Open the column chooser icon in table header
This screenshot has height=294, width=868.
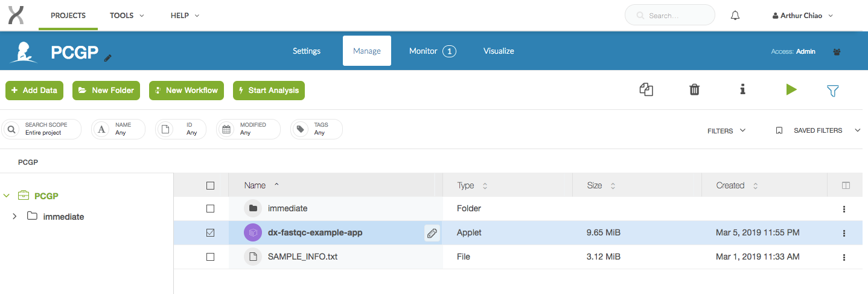click(846, 186)
